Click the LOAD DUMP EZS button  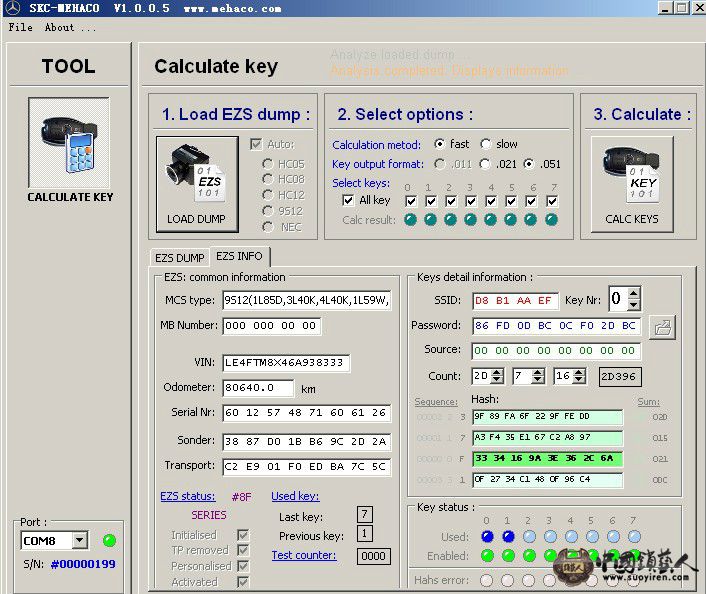[197, 184]
